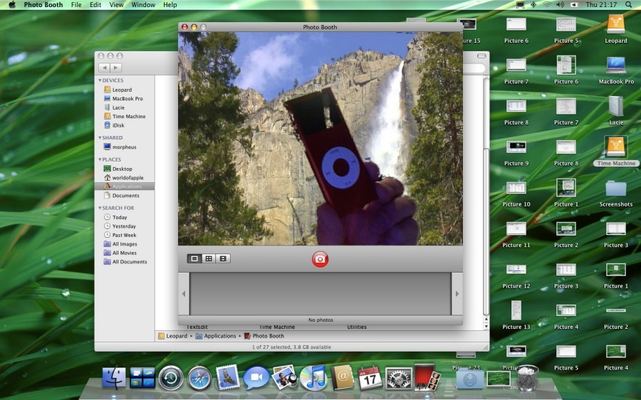Screen dimensions: 641x400
Task: Open worldofapple home folder in Finder sidebar
Action: tap(123, 178)
